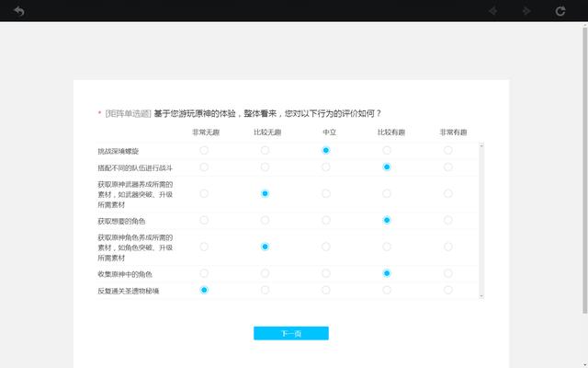Click the refresh icon in top bar
This screenshot has width=588, height=368.
560,11
